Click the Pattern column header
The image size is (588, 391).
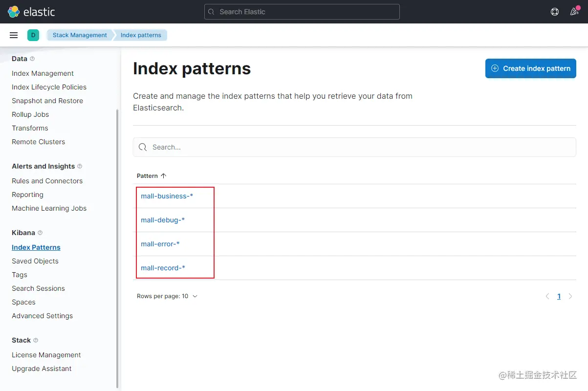click(152, 175)
